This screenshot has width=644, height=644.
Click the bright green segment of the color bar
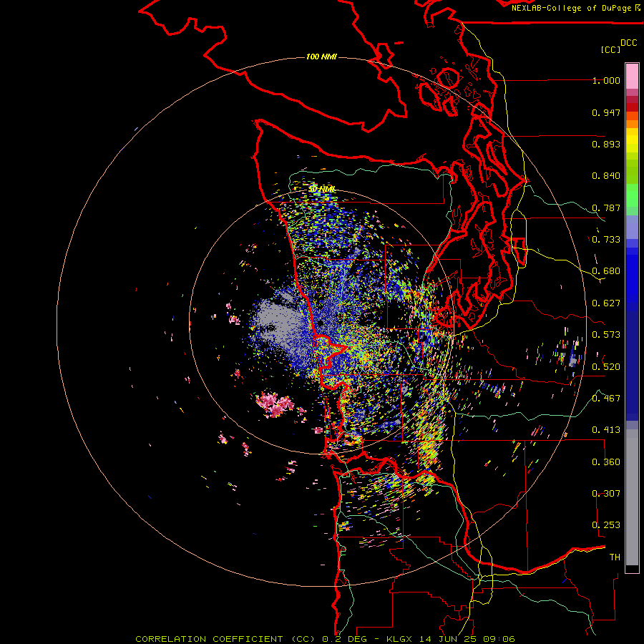(632, 195)
